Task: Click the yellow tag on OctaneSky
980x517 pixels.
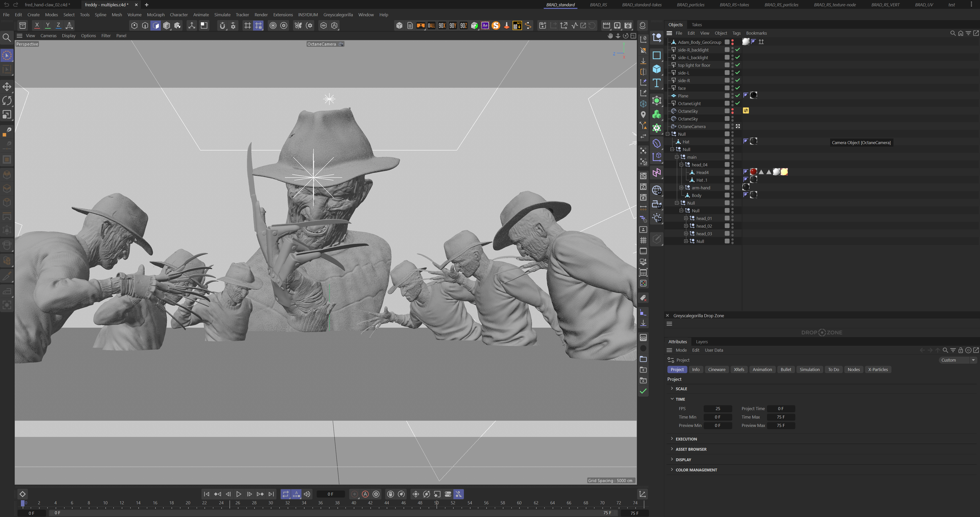Action: pyautogui.click(x=746, y=111)
